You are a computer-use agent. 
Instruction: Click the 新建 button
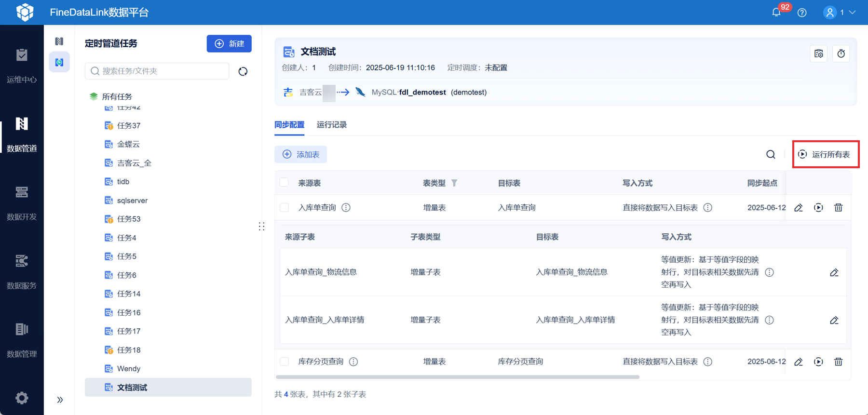point(229,43)
